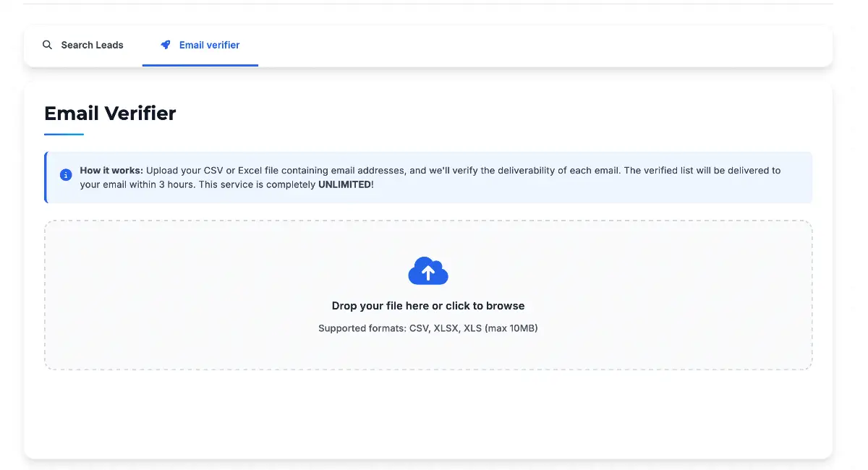Click the bold "How it works:" label
The image size is (868, 470).
111,171
